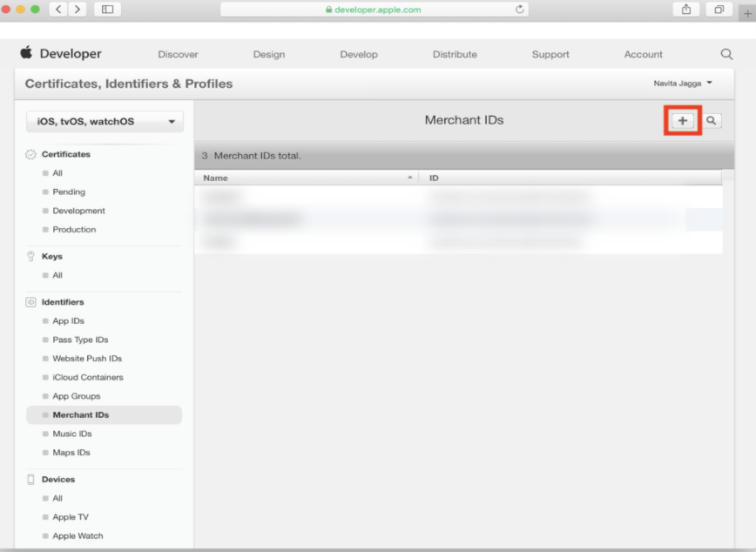The height and width of the screenshot is (552, 756).
Task: Open App IDs identifiers
Action: pos(69,321)
